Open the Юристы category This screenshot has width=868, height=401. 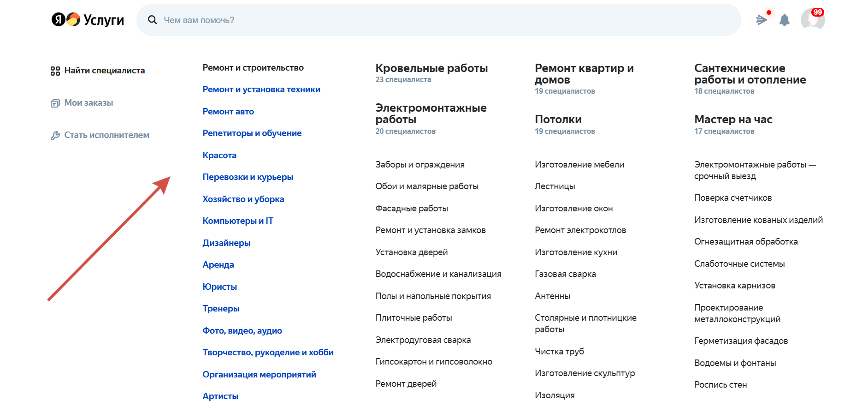point(220,287)
